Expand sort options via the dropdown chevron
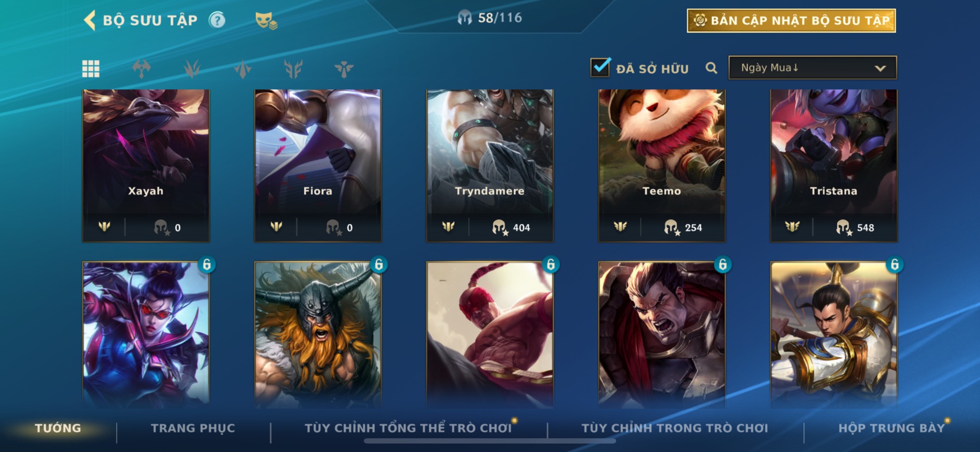 [x=880, y=68]
